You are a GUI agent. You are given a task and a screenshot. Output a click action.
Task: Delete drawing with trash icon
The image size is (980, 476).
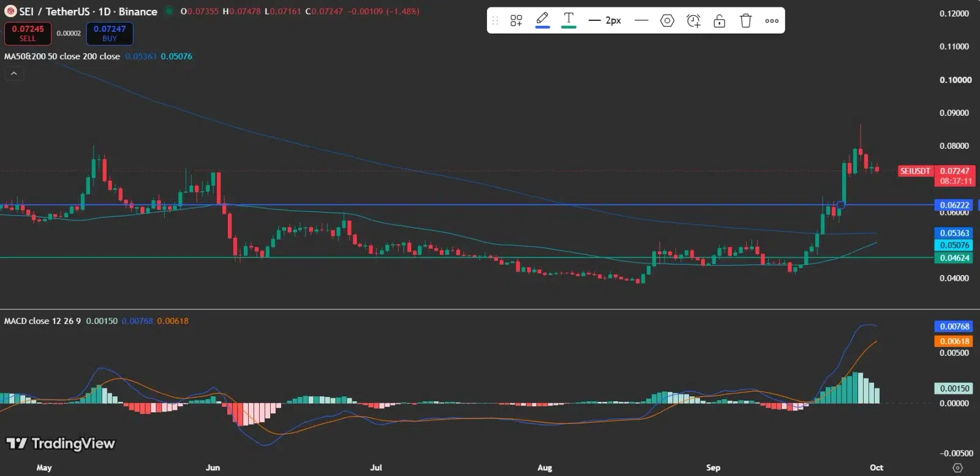click(745, 20)
